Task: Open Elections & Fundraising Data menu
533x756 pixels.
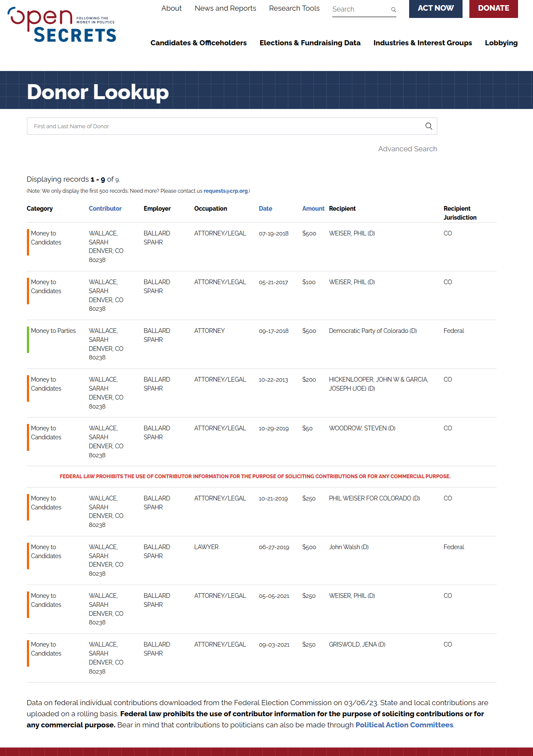Action: [x=310, y=43]
